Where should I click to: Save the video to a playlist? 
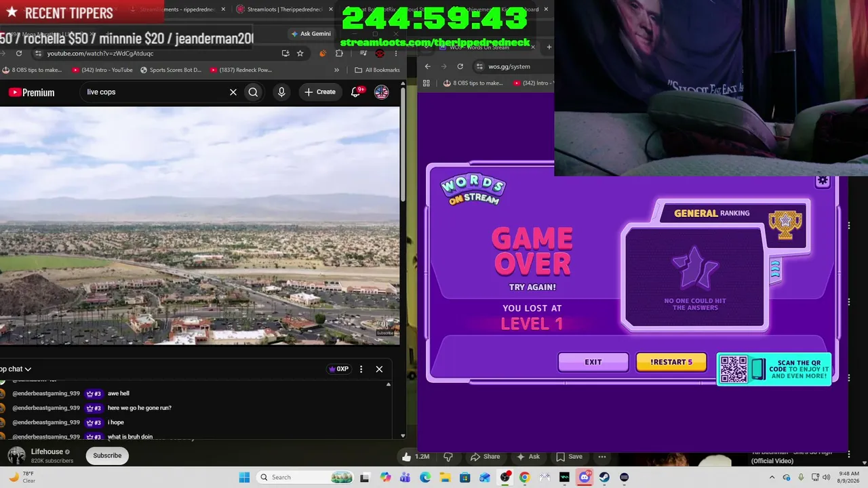569,457
